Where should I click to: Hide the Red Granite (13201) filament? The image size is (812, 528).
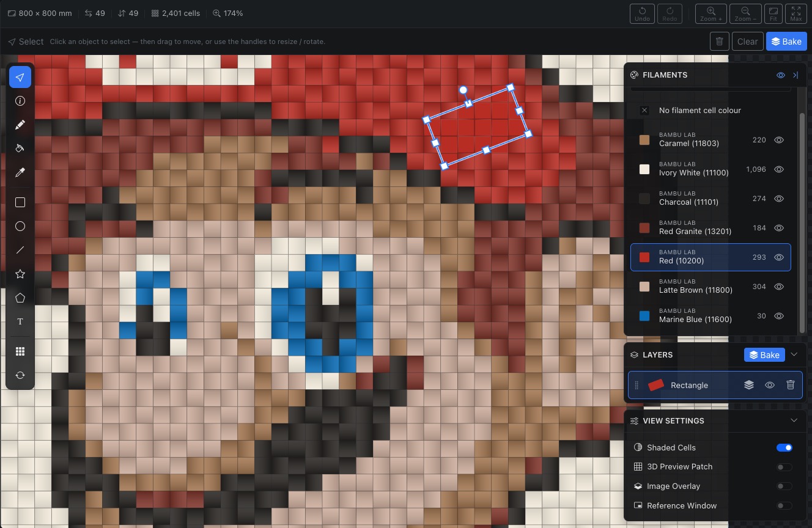779,228
